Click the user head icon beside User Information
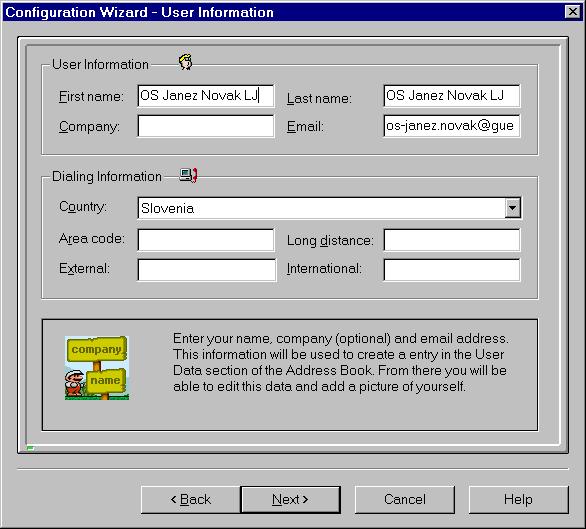 click(185, 62)
